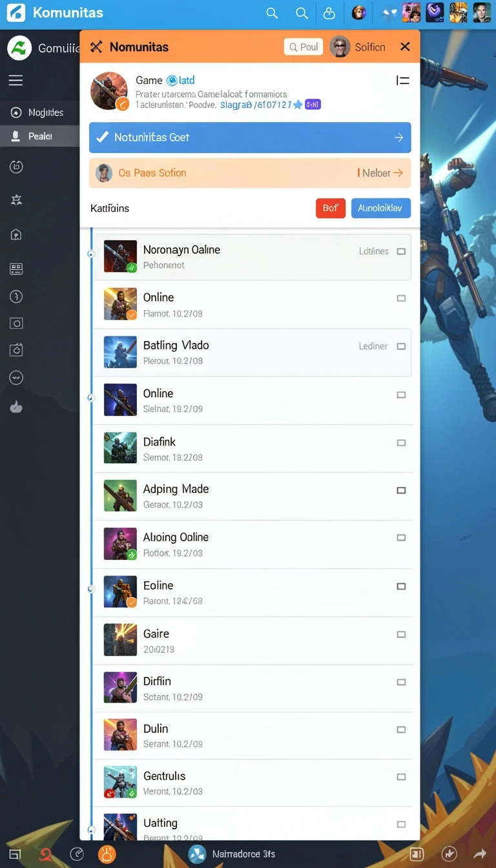Toggle the list layout icon beside Game header
The image size is (496, 868).
pyautogui.click(x=402, y=81)
